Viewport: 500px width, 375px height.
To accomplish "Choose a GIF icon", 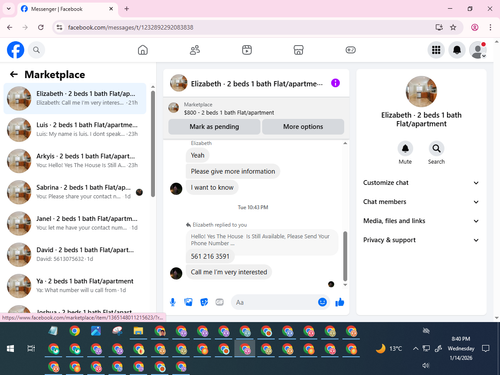I will 219,302.
